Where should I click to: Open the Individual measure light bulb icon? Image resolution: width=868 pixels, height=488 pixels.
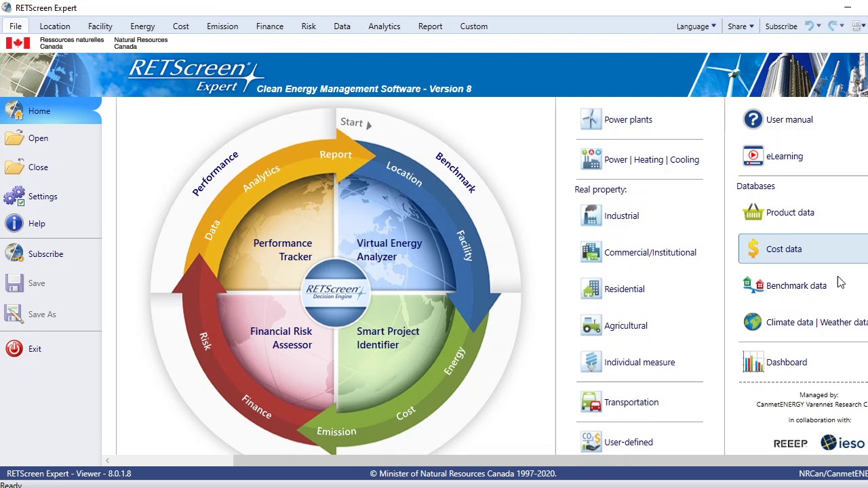(591, 362)
